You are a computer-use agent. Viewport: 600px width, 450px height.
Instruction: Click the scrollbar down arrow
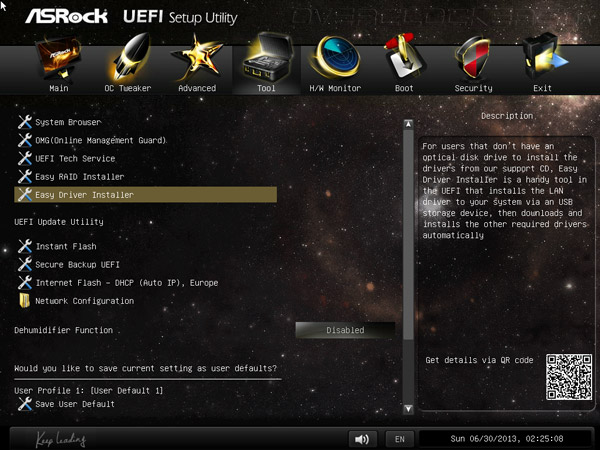tap(408, 409)
